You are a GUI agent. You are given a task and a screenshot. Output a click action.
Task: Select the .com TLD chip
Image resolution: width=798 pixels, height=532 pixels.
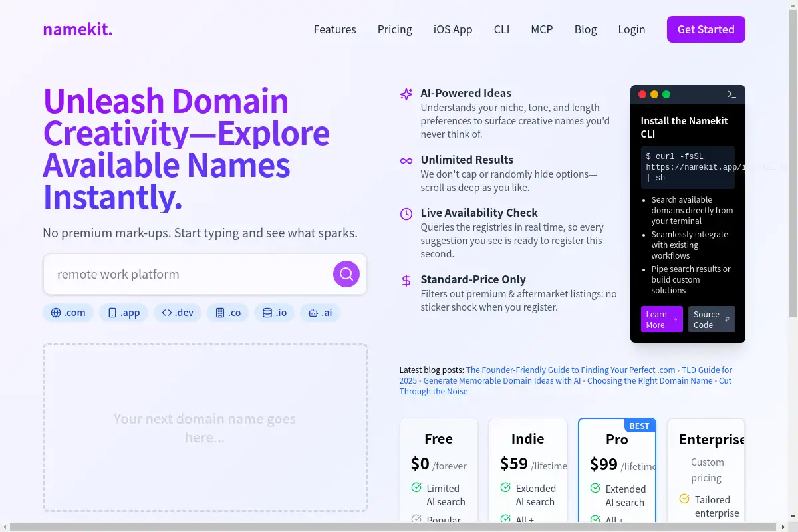[x=68, y=313]
